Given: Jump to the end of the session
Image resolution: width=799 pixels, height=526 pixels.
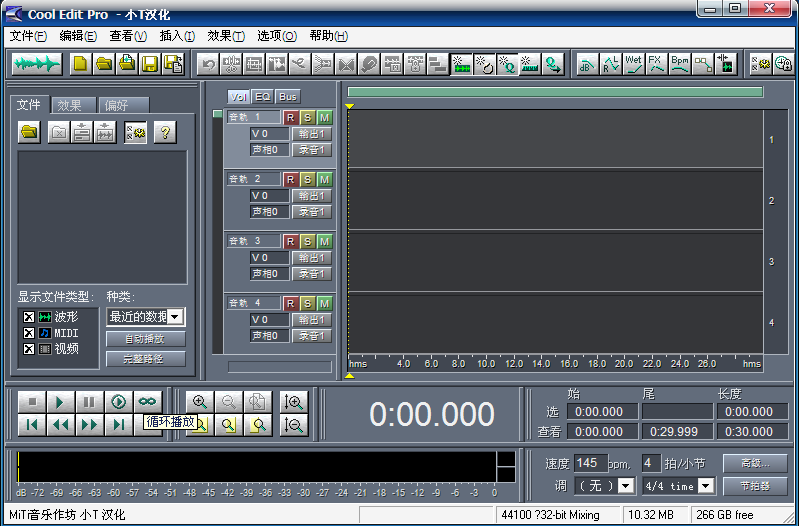Looking at the screenshot, I should (x=119, y=425).
